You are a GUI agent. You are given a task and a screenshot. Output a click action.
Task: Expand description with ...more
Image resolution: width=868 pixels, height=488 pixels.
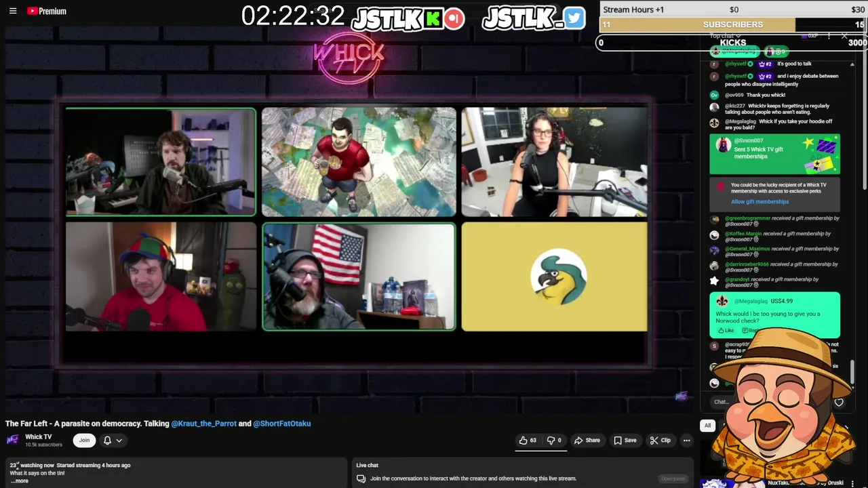(x=19, y=481)
